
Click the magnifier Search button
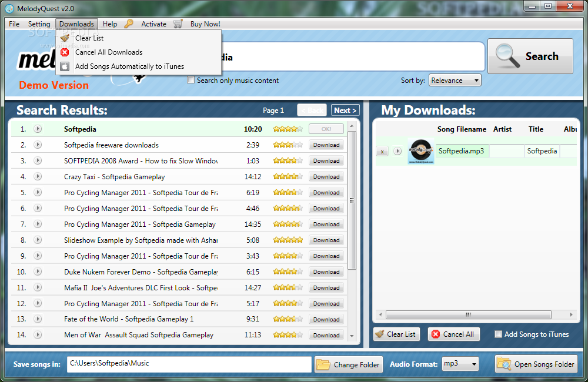(530, 56)
